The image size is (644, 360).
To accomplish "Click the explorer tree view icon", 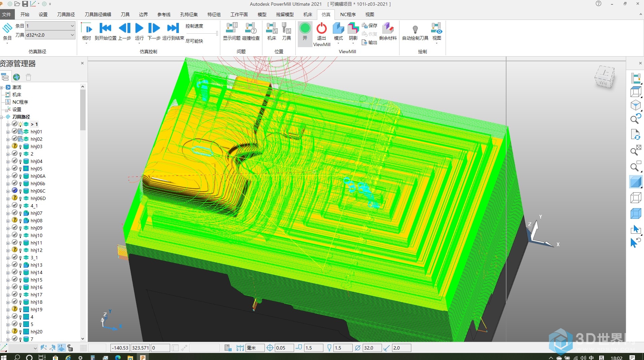I will click(5, 77).
